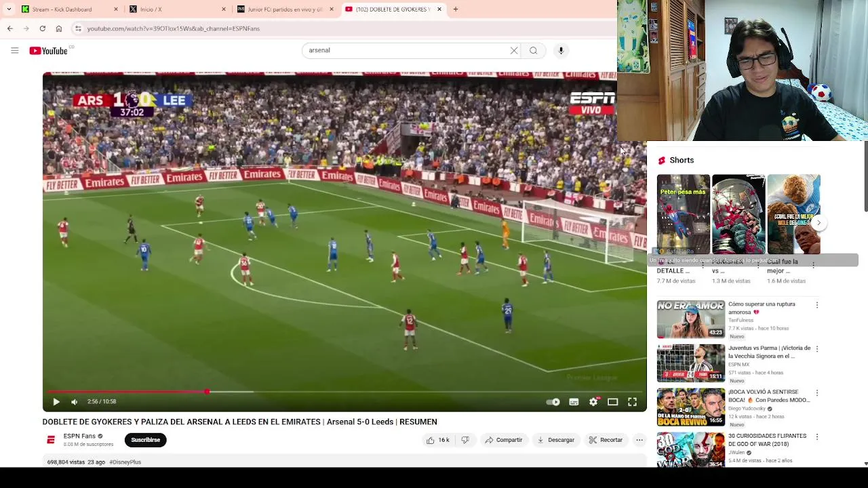Open the tab search dropdown arrow
Viewport: 868px width, 488px height.
(x=9, y=9)
